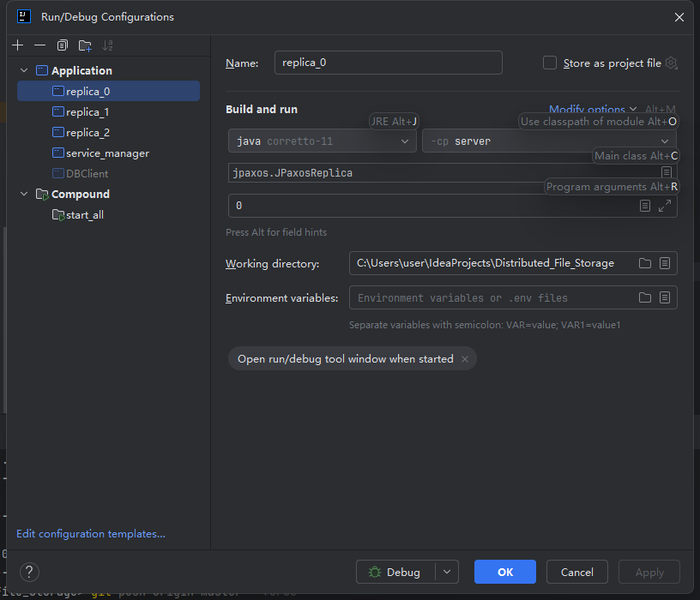Edit environment variables list icon
The image size is (700, 600).
[665, 297]
